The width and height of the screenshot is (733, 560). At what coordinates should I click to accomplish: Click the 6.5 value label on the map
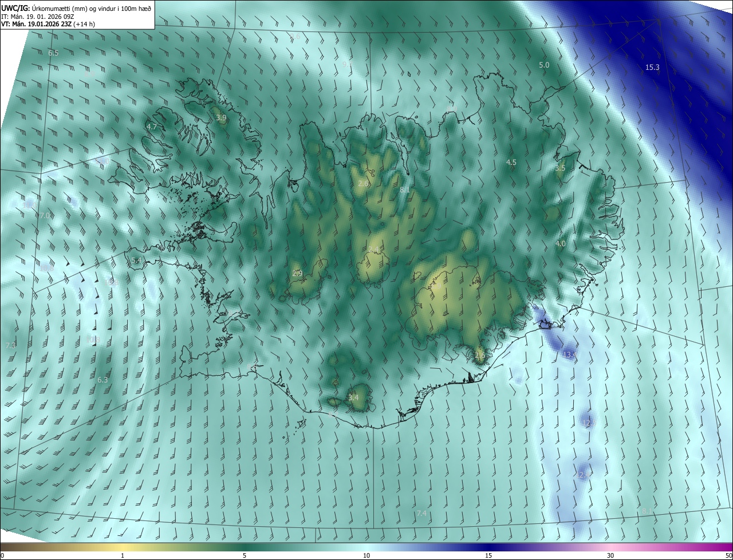coord(53,53)
